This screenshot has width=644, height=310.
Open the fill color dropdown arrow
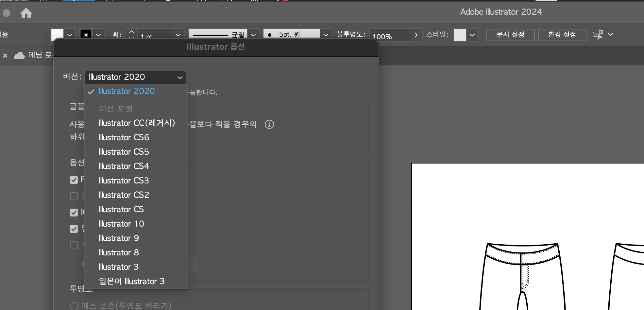70,35
